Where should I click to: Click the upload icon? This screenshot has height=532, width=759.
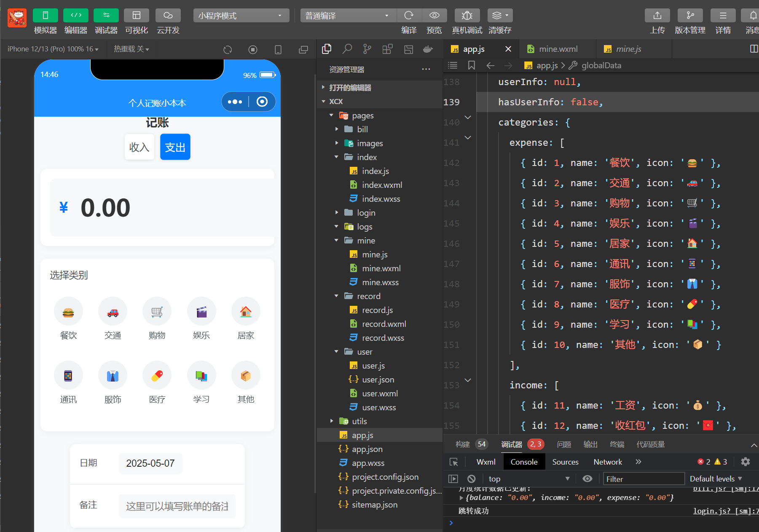coord(657,16)
